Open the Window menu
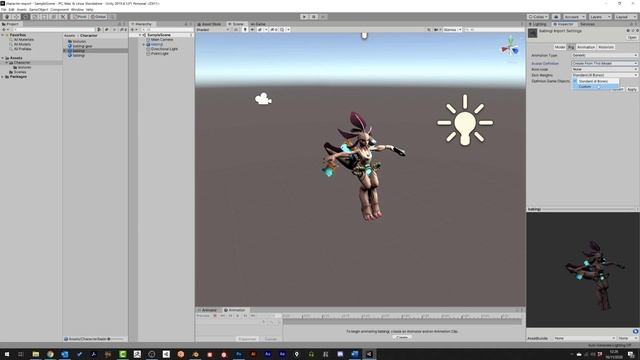The height and width of the screenshot is (360, 640). pos(77,9)
